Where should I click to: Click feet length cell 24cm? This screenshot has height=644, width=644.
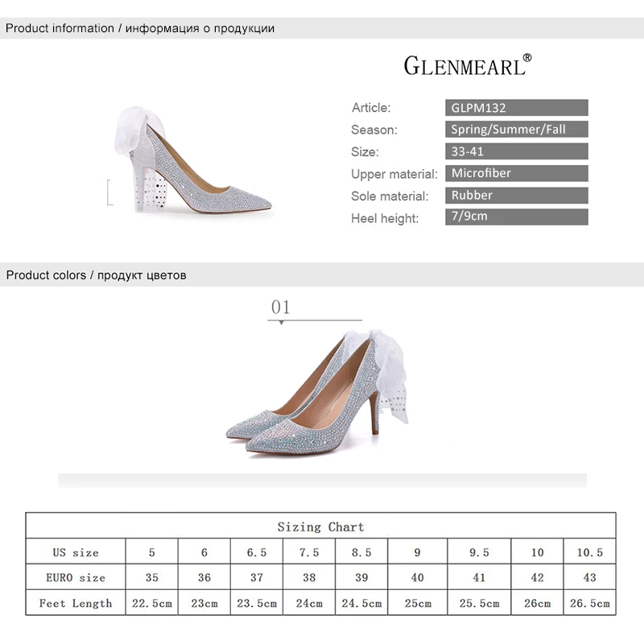(x=309, y=603)
